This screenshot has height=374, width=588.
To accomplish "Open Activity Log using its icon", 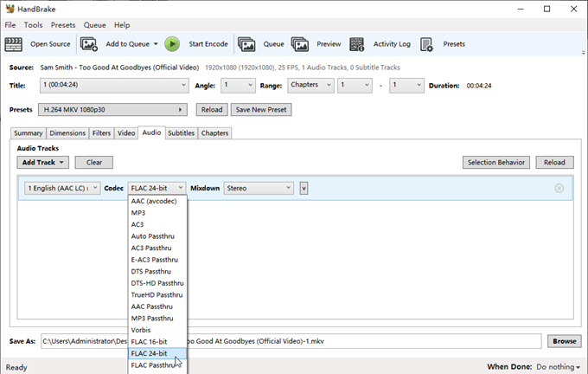I will tap(357, 43).
